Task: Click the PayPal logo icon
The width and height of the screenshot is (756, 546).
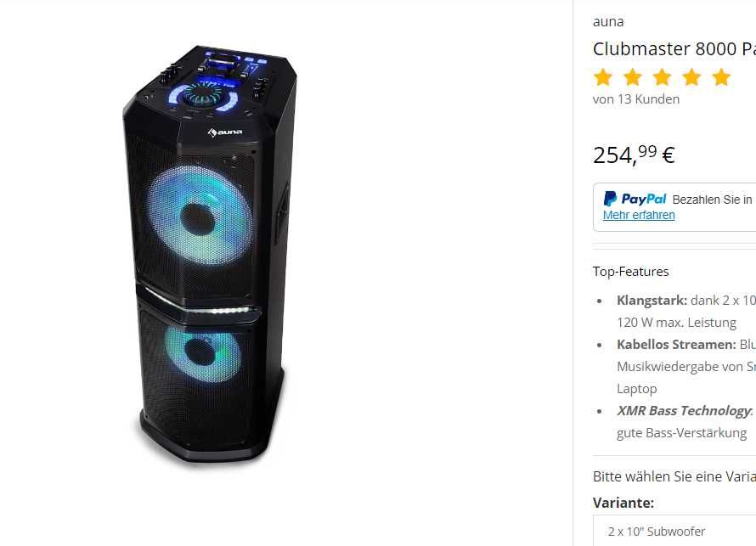Action: click(x=610, y=199)
